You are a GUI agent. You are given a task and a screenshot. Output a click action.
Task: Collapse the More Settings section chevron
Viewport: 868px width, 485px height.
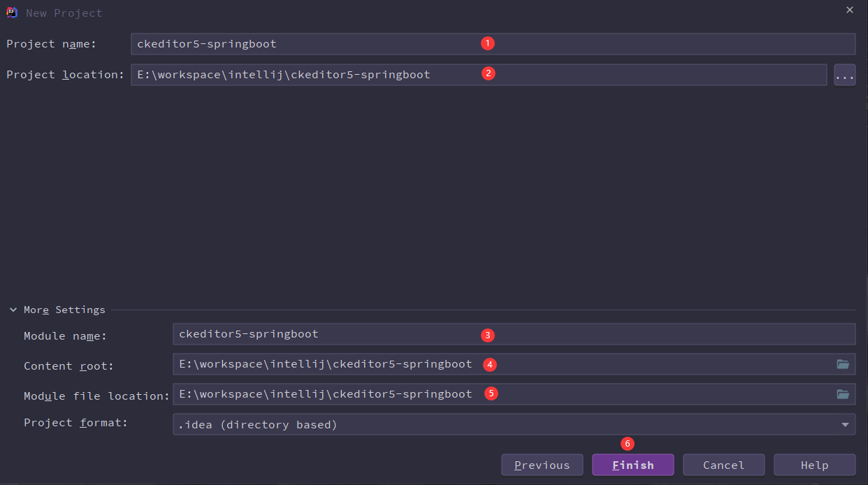pos(13,310)
